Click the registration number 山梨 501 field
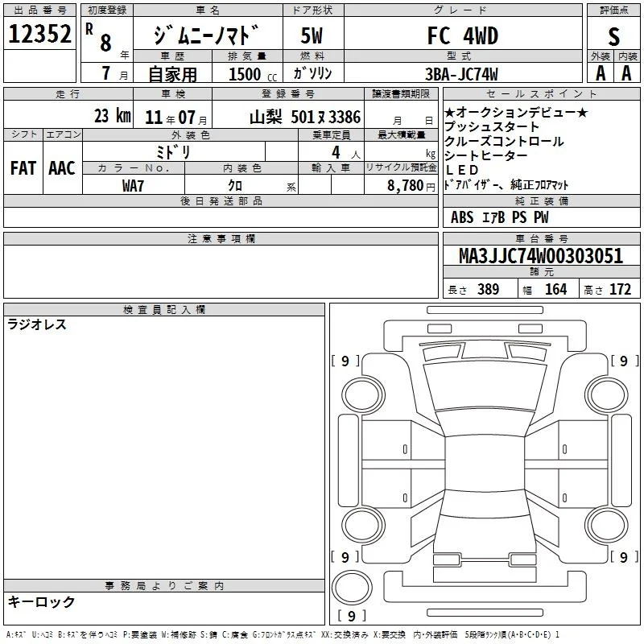644x644 pixels. click(288, 115)
